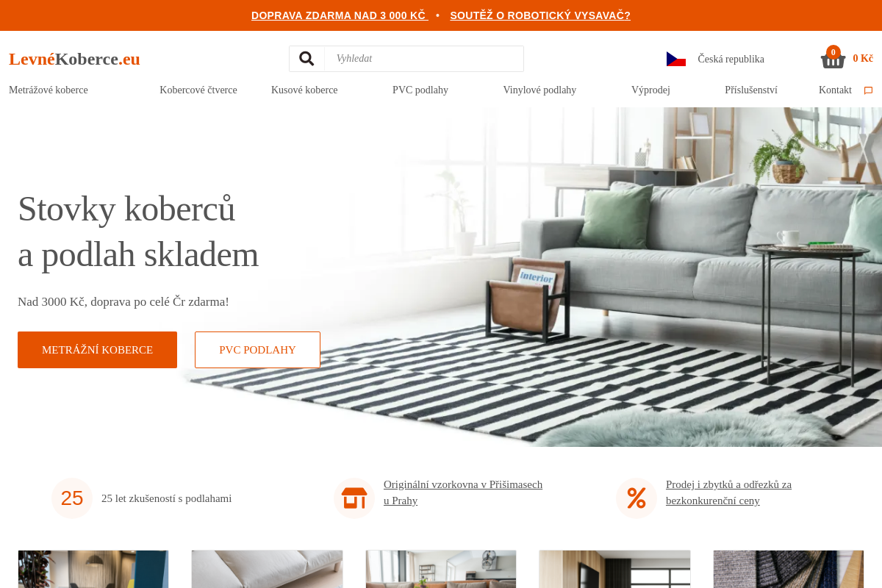Click the orange METRÁŽNÍ KOBERCE button

coord(97,350)
